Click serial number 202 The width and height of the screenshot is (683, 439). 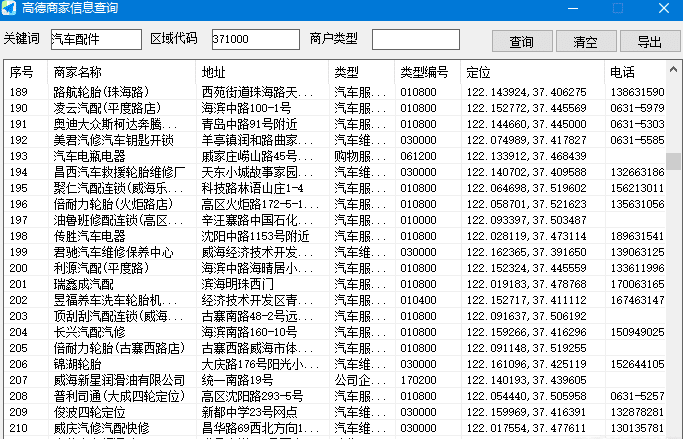(19, 301)
